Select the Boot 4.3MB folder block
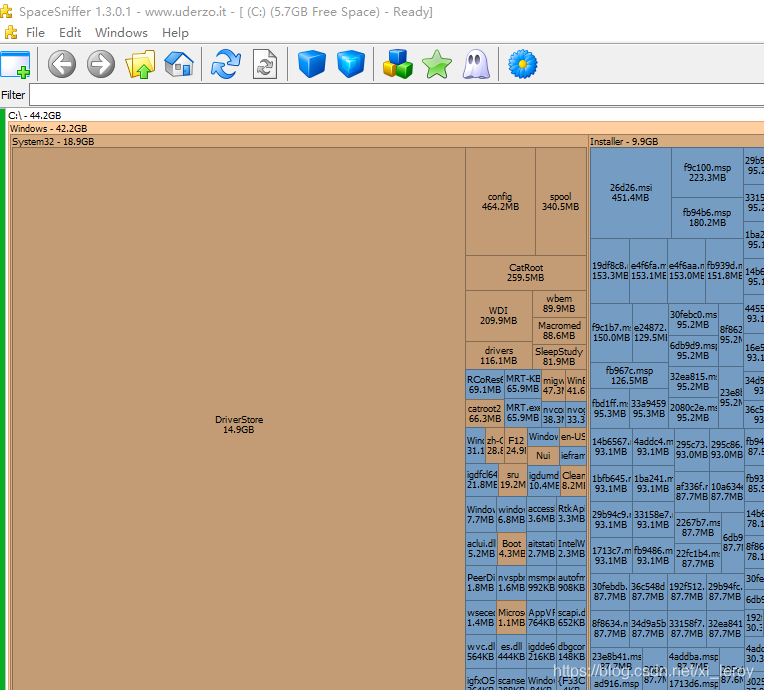Screen dimensions: 764x690 click(512, 548)
